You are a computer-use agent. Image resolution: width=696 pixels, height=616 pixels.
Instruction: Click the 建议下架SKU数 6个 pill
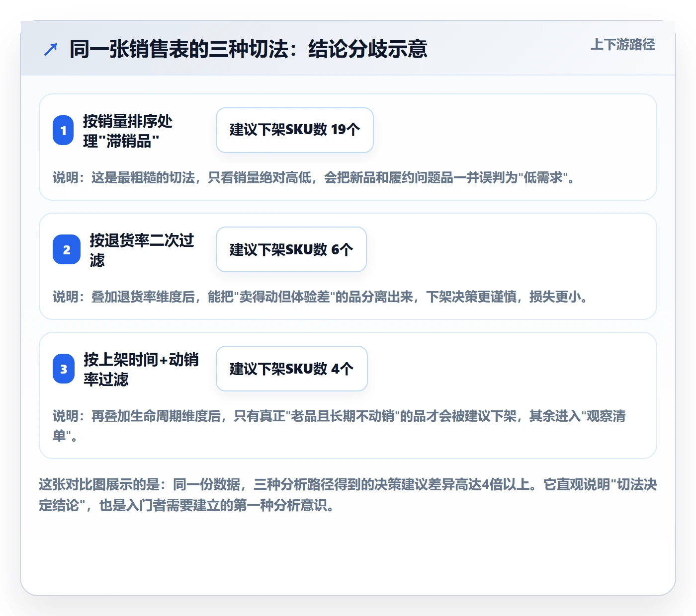[291, 249]
